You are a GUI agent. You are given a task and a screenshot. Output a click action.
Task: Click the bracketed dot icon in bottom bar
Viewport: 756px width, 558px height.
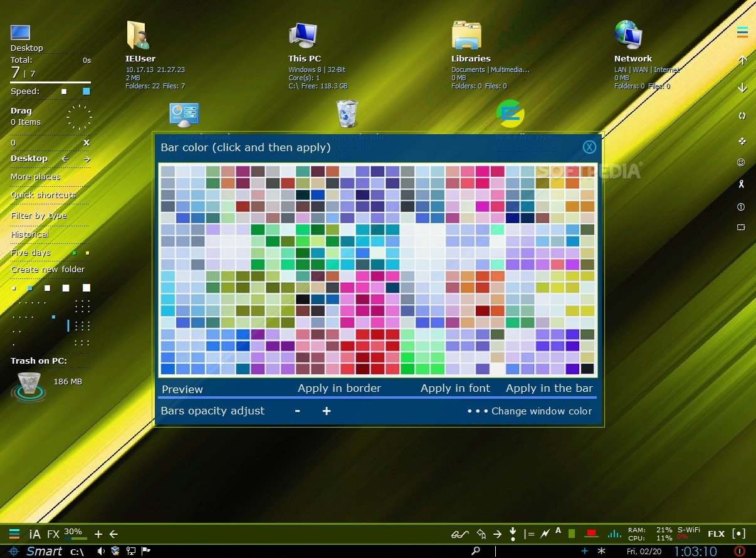(x=739, y=534)
